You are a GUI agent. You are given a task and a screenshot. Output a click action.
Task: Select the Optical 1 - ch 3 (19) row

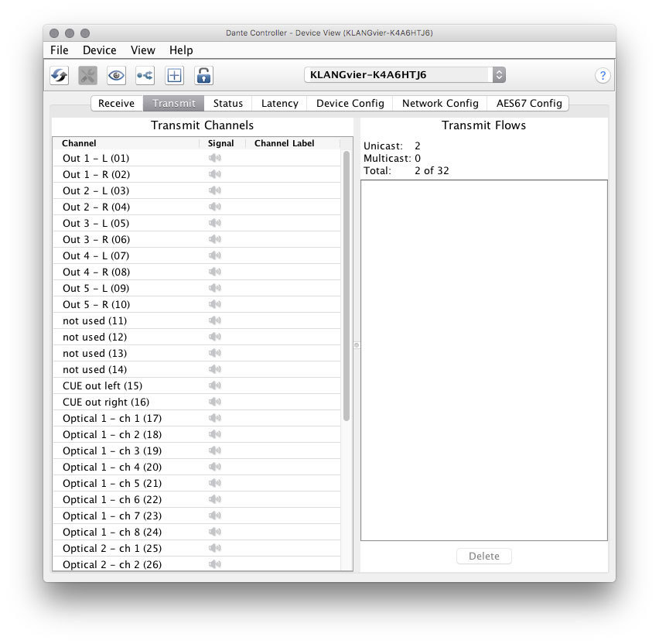click(x=196, y=451)
